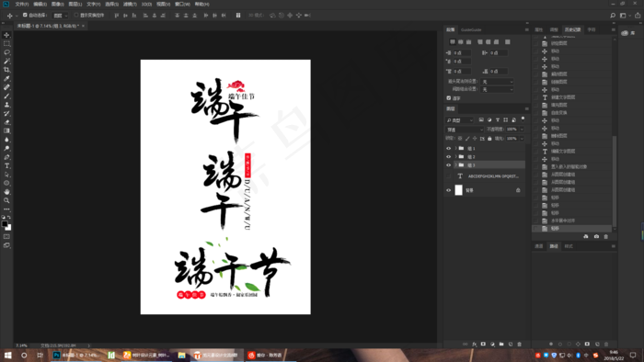Open the 窗口(W) menu
Viewport: 644px width, 362px height.
[x=182, y=4]
